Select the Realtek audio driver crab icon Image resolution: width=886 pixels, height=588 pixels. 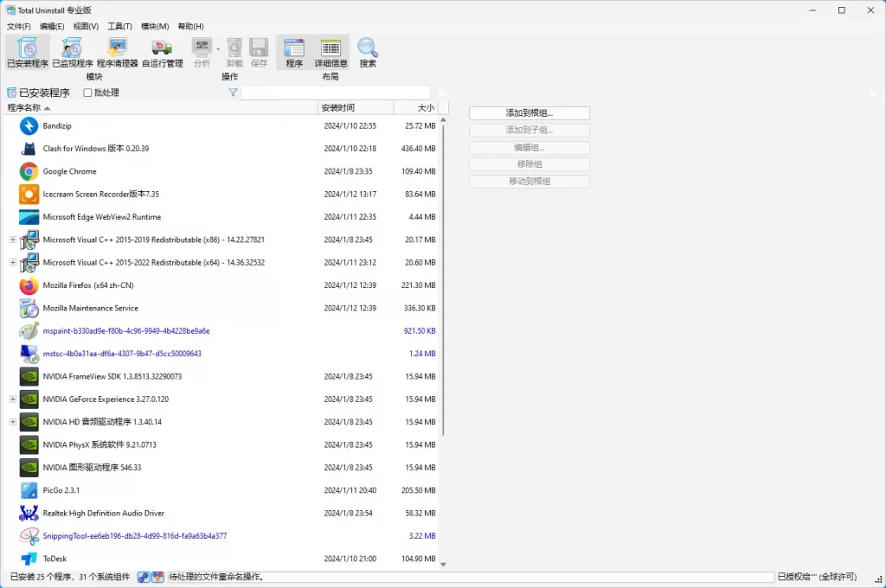point(29,513)
